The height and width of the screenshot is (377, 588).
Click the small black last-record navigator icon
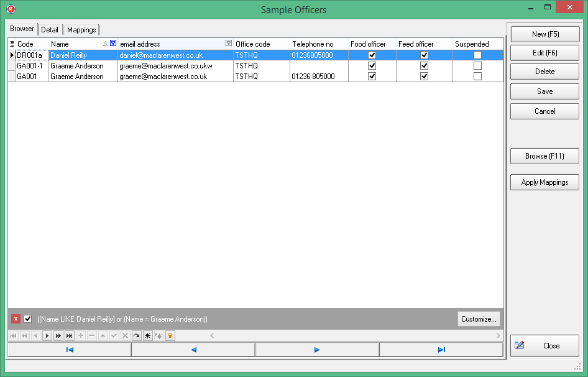tap(70, 336)
